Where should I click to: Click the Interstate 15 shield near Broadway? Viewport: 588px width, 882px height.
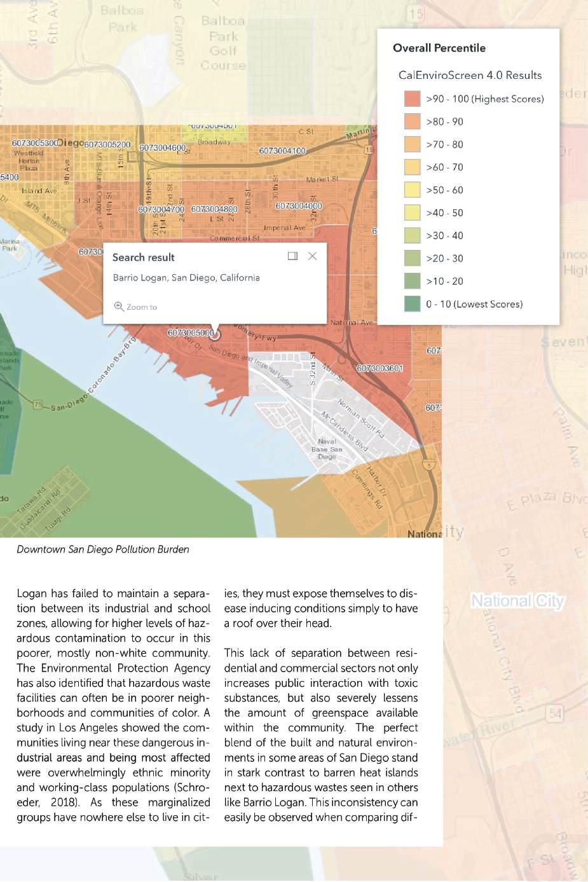coord(369,149)
